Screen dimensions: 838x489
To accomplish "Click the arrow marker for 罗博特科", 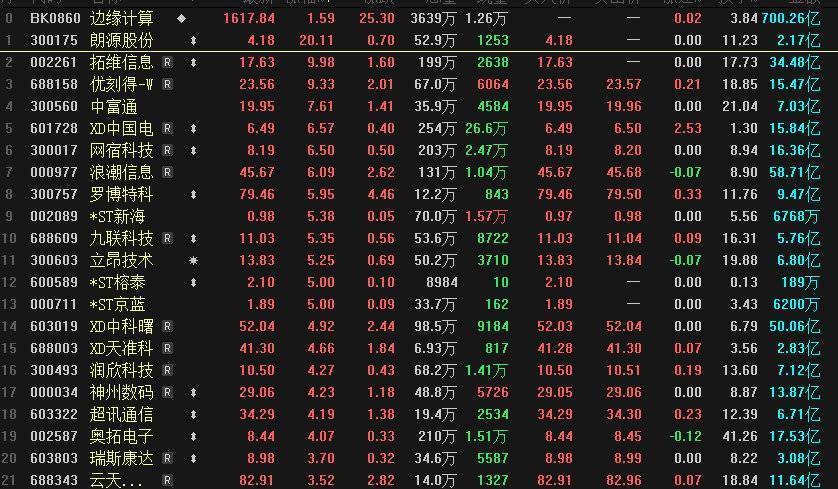I will pyautogui.click(x=193, y=195).
